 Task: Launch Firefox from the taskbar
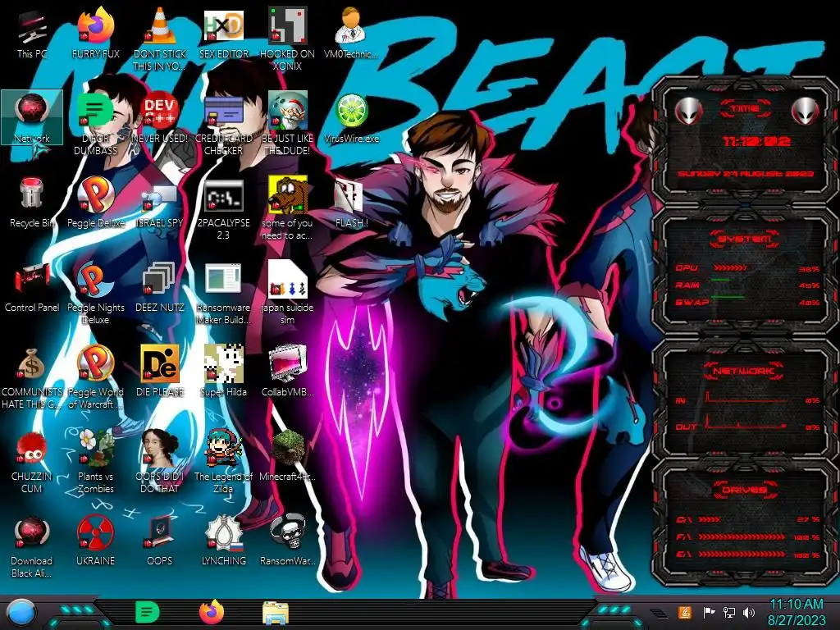pyautogui.click(x=212, y=612)
